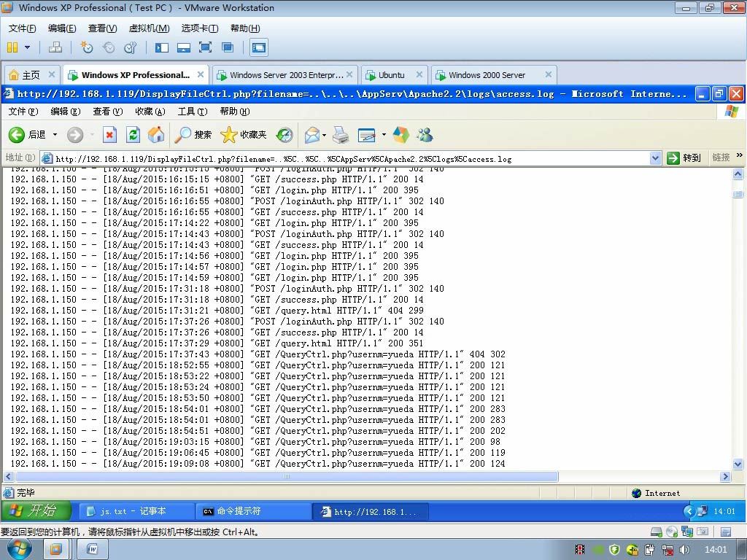Enter VMware full screen mode icon
The width and height of the screenshot is (747, 560).
[205, 47]
